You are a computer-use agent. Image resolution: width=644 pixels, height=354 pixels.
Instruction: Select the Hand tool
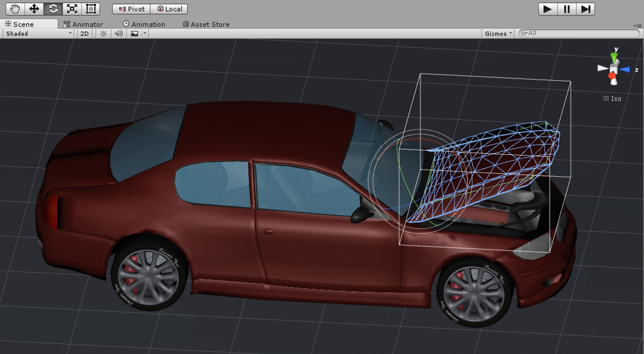(x=15, y=9)
